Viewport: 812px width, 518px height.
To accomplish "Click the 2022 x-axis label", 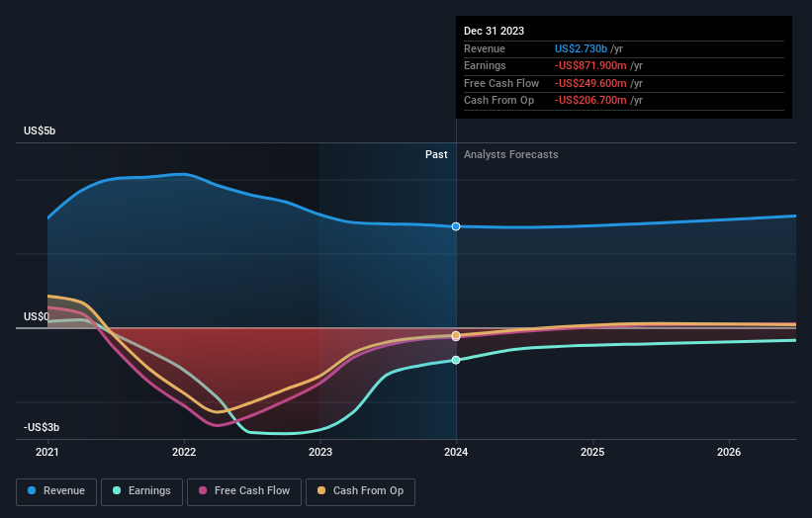I will click(184, 452).
